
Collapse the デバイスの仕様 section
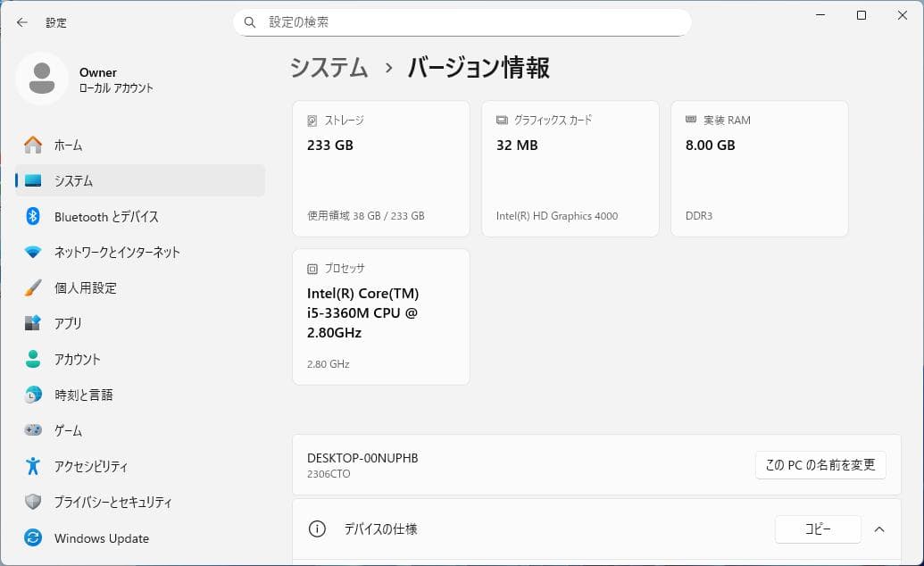click(878, 529)
